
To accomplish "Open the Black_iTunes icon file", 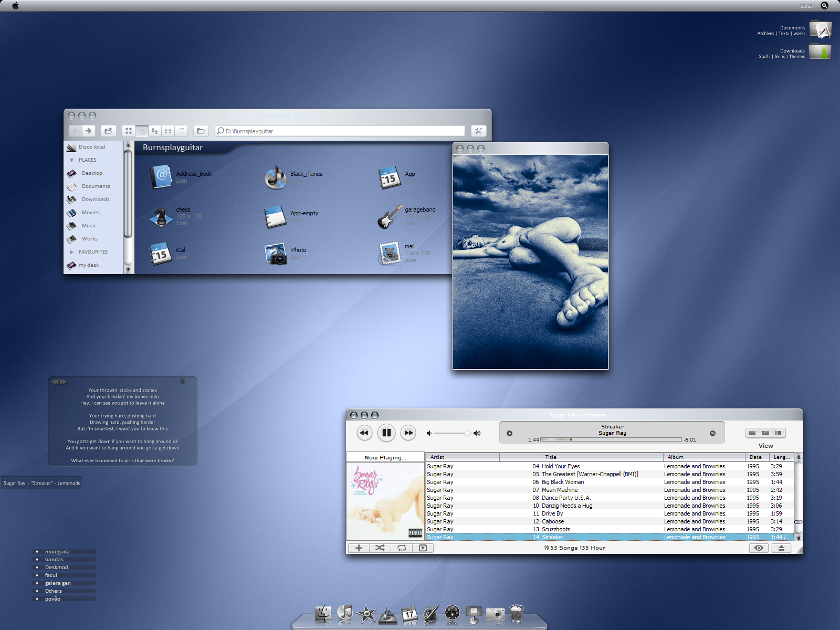I will click(x=276, y=177).
